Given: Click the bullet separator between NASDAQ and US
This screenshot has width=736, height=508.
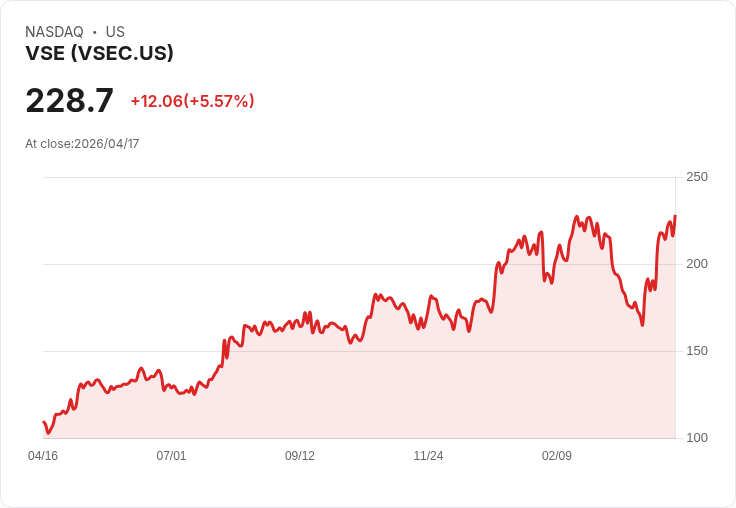Looking at the screenshot, I should pos(94,32).
